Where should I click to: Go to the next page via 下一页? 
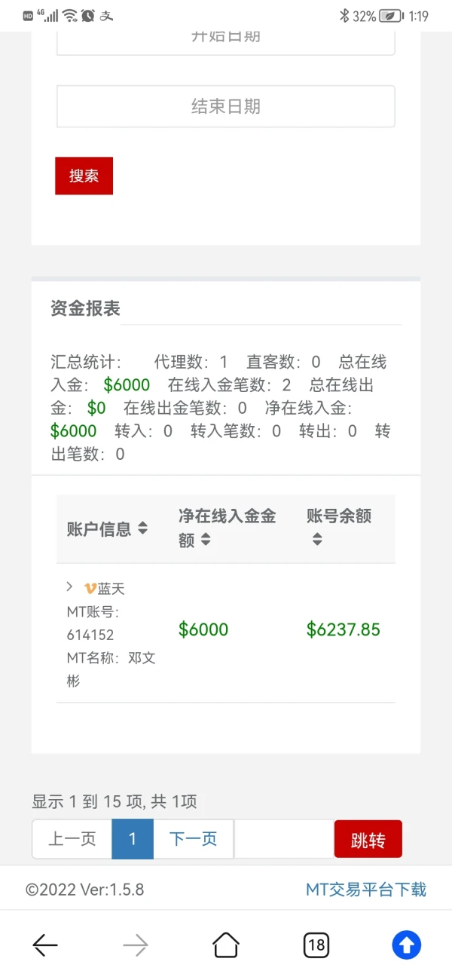(x=193, y=838)
